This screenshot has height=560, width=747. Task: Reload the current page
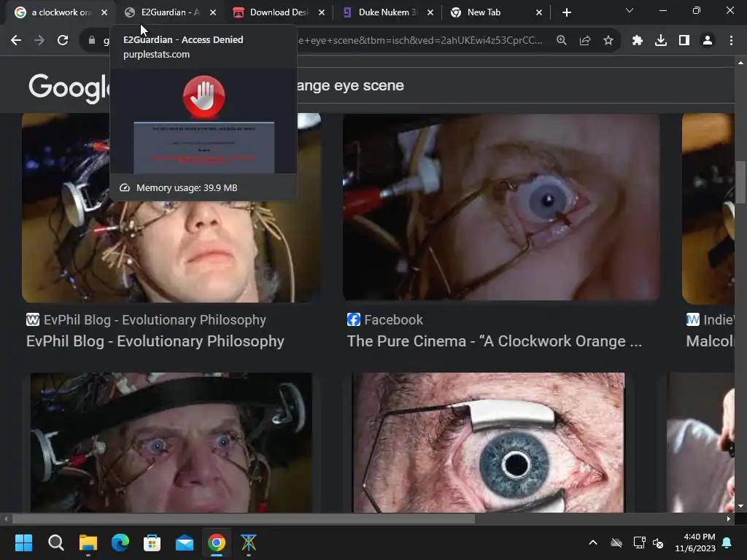[x=63, y=40]
